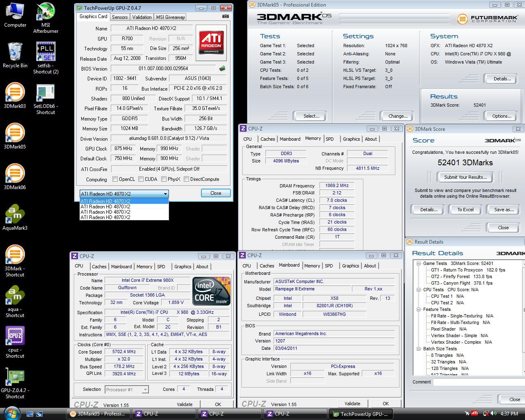
Task: Click the ATI Radeon logo in GPU-Z
Action: point(212,42)
